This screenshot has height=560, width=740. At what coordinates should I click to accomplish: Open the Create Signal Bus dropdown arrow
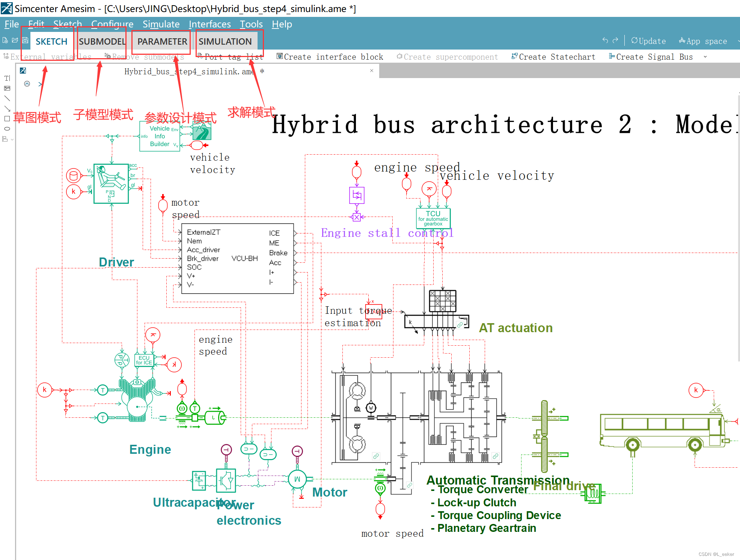[x=705, y=57]
